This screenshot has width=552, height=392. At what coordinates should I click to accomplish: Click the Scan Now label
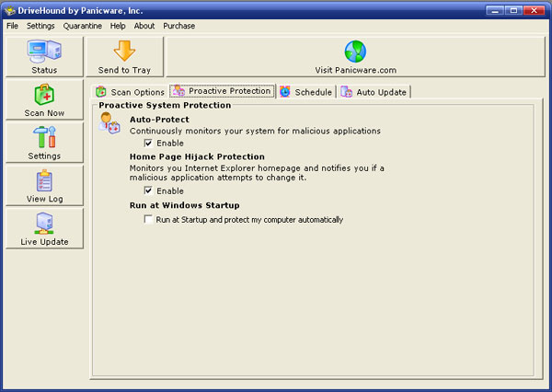pos(44,113)
